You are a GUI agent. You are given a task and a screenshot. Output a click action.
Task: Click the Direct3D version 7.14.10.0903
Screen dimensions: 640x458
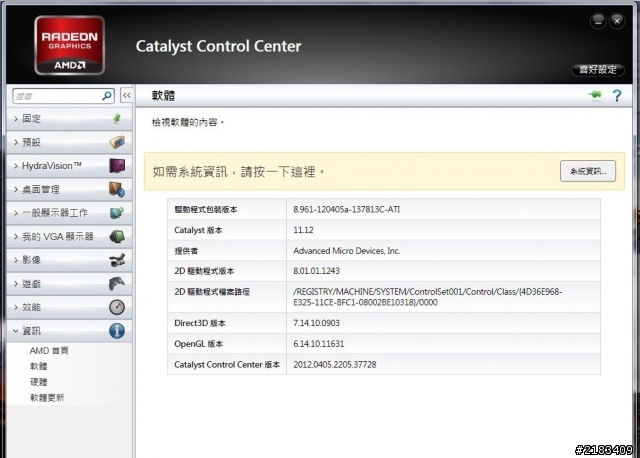coord(316,323)
